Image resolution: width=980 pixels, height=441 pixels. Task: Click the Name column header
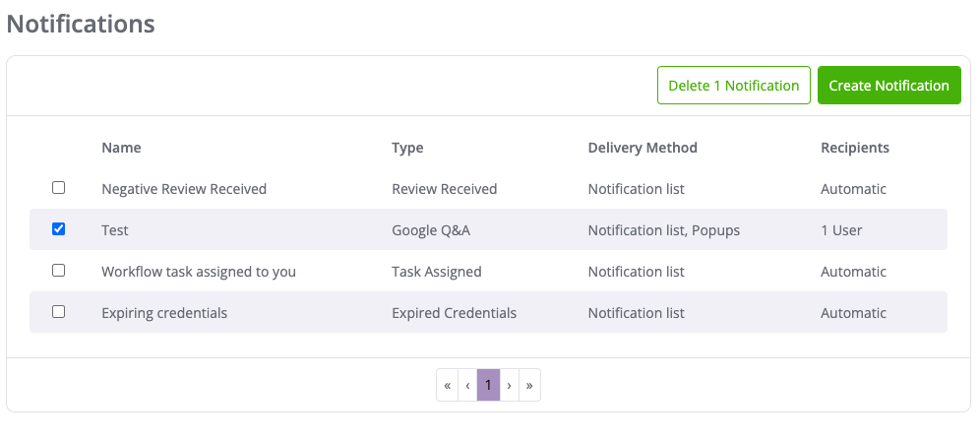pos(121,148)
